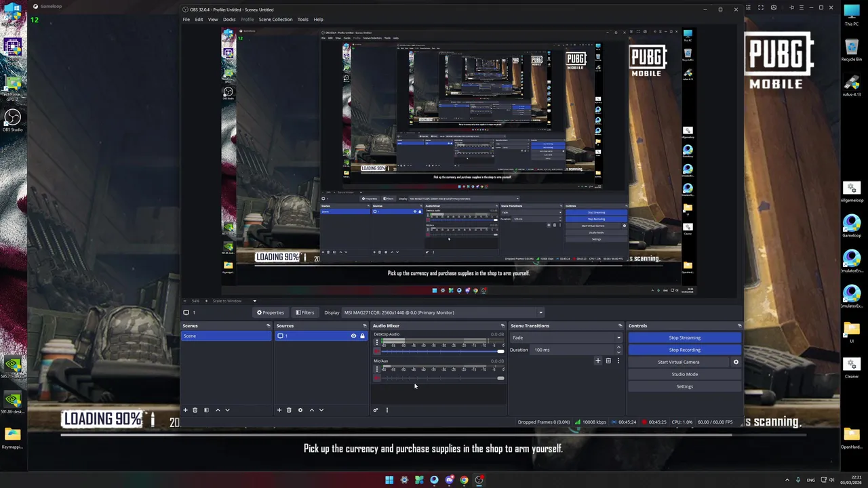Open Mic/Aux options three-dot menu
The height and width of the screenshot is (488, 868).
(x=377, y=369)
